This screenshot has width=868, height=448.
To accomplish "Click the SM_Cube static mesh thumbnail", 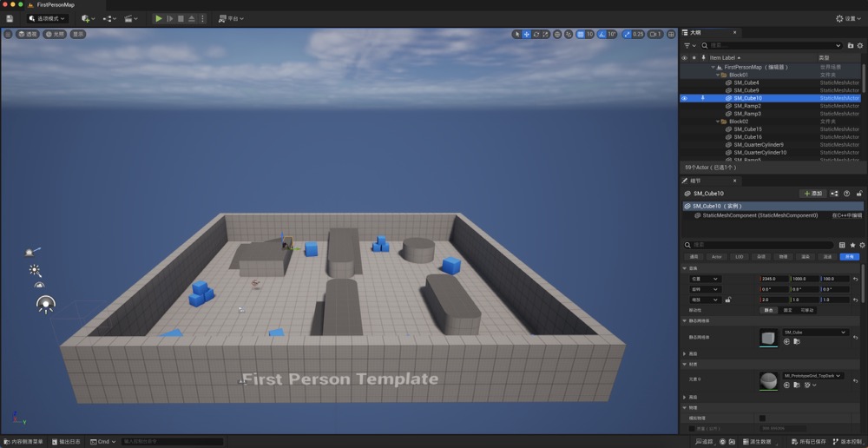I will point(768,337).
